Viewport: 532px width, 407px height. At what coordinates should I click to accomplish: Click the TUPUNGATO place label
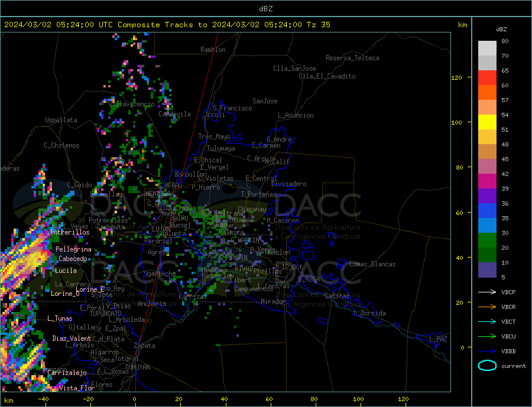click(105, 314)
